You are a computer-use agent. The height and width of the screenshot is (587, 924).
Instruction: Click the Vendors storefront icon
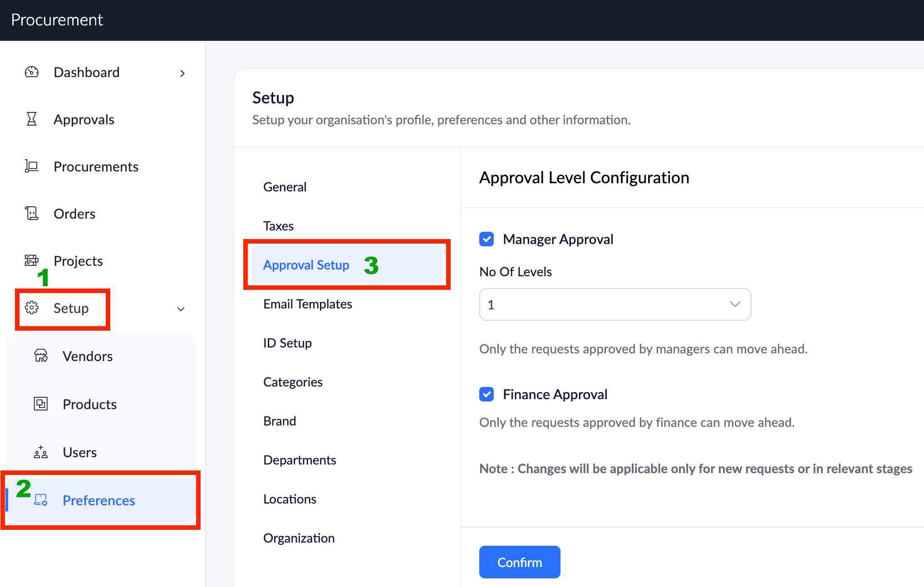[x=41, y=356]
